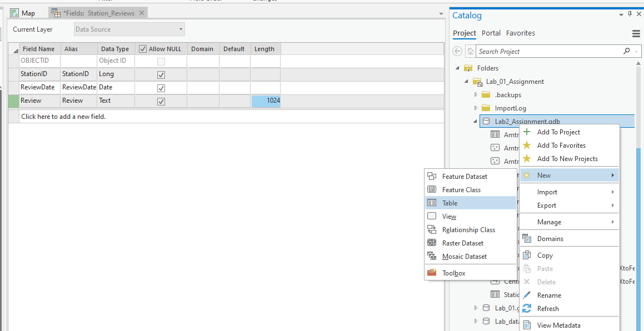This screenshot has width=644, height=331.
Task: Close the Fields: Station_Reviews tab
Action: pos(142,13)
